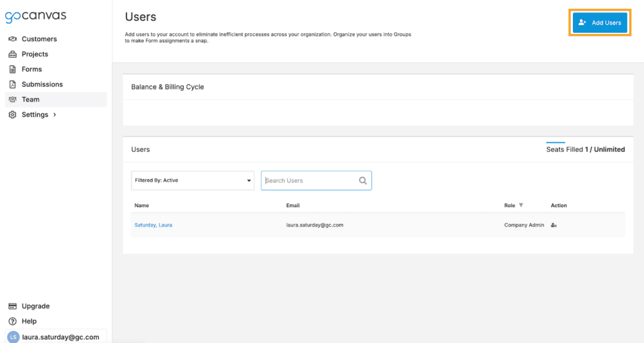The height and width of the screenshot is (343, 644).
Task: Click the Company Admin role cell
Action: pos(524,225)
